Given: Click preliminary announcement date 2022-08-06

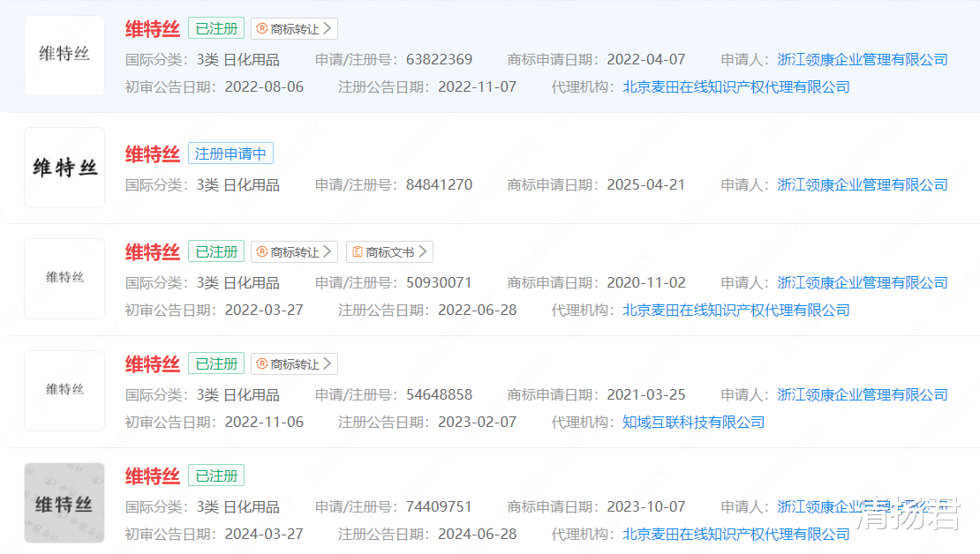Looking at the screenshot, I should pyautogui.click(x=264, y=86).
